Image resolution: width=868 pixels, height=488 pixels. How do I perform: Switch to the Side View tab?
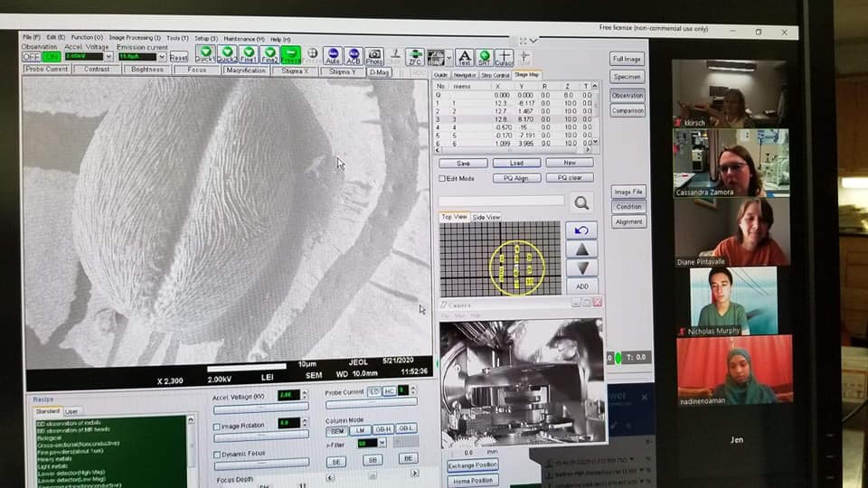tap(486, 217)
